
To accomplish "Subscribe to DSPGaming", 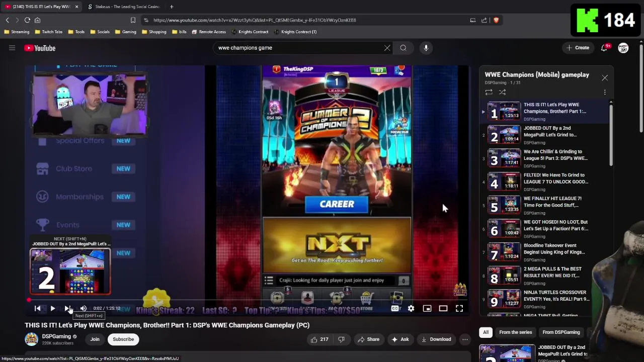I will (x=123, y=339).
